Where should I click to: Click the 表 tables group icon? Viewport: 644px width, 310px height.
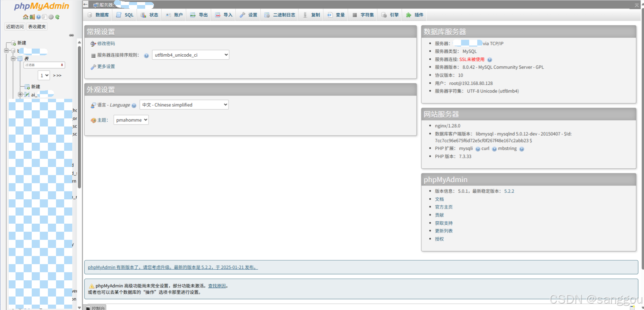(x=20, y=59)
